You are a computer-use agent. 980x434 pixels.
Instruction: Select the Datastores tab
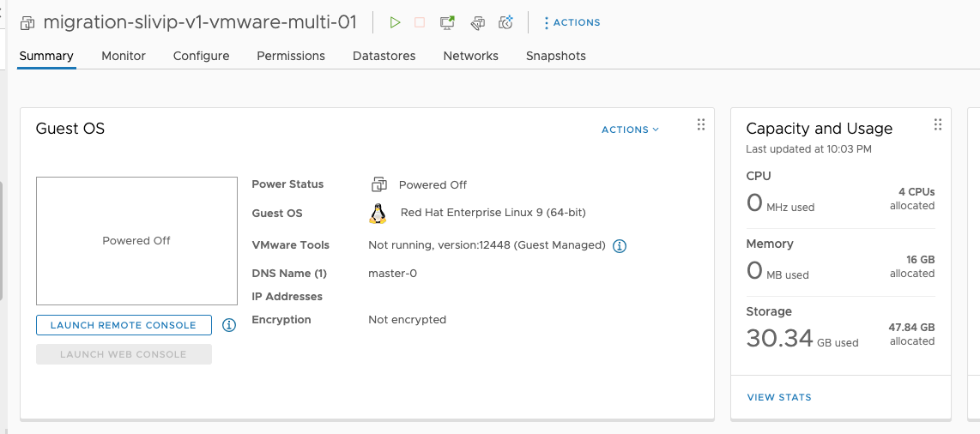384,56
